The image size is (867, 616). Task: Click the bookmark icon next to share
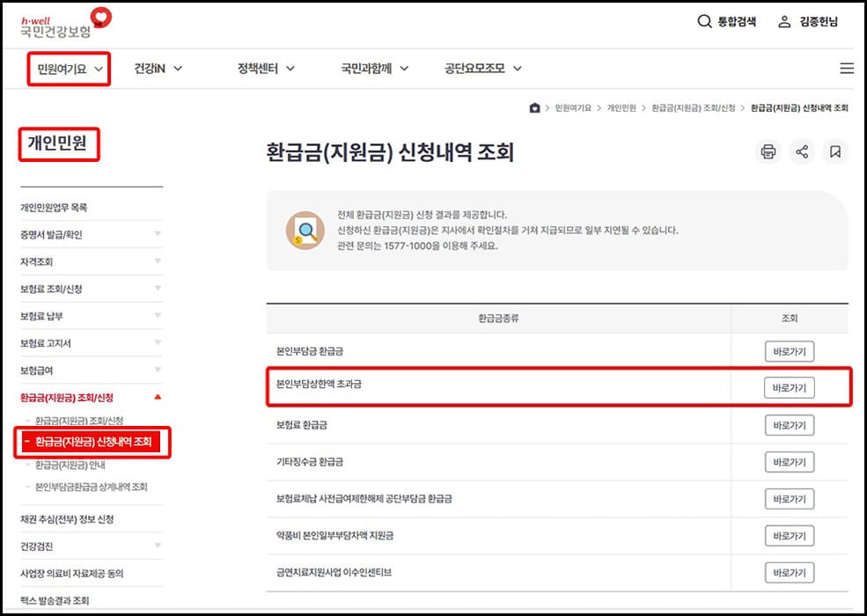click(x=836, y=151)
